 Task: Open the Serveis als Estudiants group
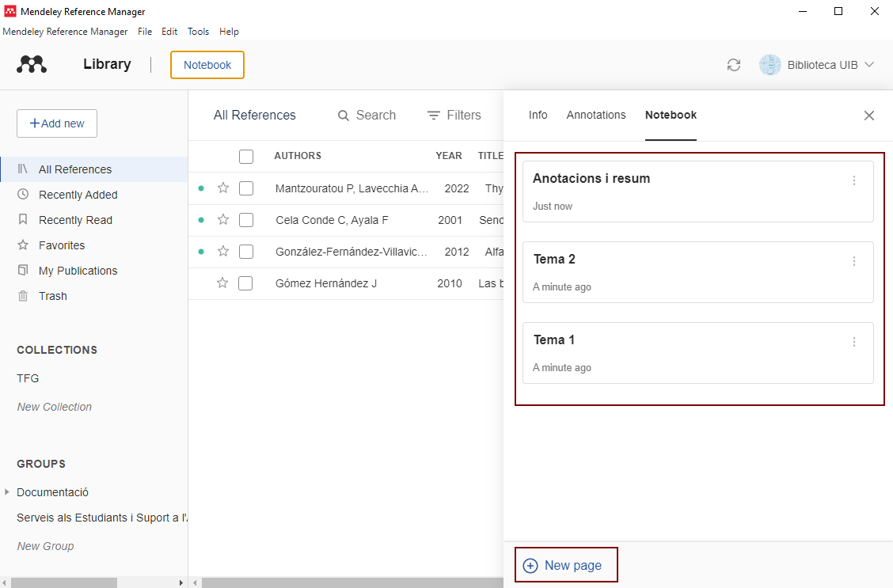click(x=102, y=518)
